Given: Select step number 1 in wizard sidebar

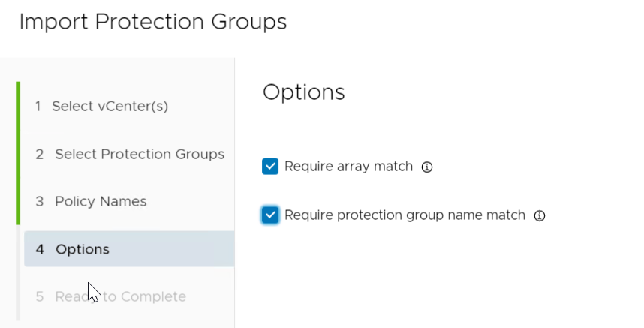Looking at the screenshot, I should click(x=38, y=107).
